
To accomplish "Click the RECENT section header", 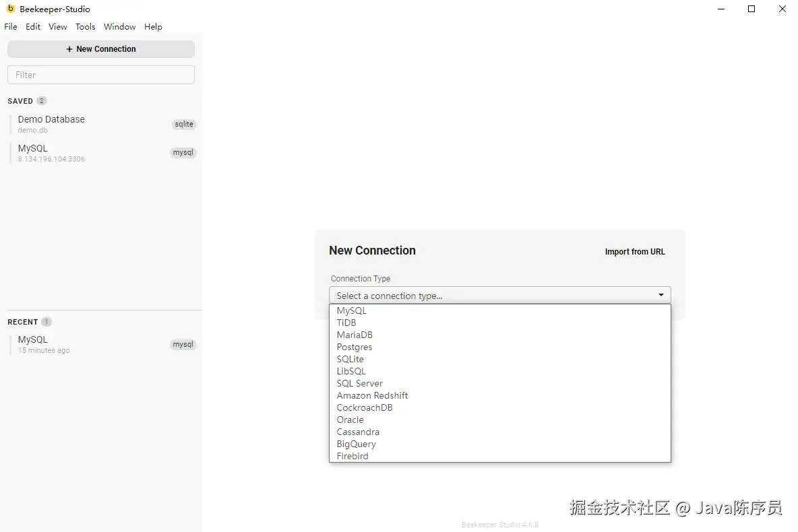I will pos(23,322).
